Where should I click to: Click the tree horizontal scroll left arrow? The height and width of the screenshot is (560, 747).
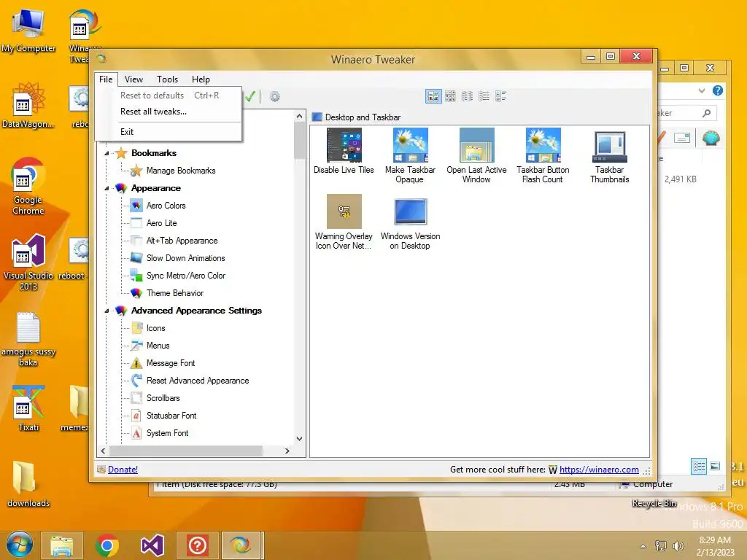(103, 451)
